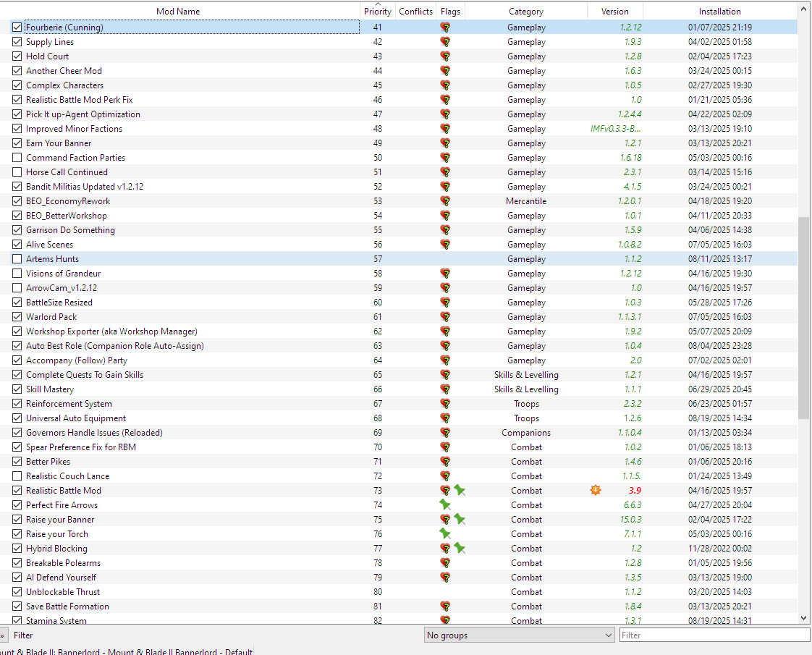Click the flag icon for BEO_EconomyRework
Image resolution: width=812 pixels, height=655 pixels.
pos(445,201)
